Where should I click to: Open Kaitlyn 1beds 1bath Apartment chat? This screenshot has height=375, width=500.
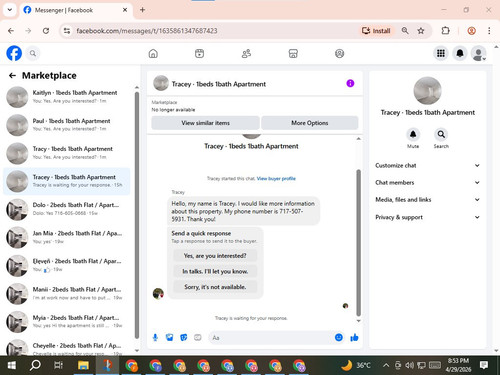(x=67, y=97)
